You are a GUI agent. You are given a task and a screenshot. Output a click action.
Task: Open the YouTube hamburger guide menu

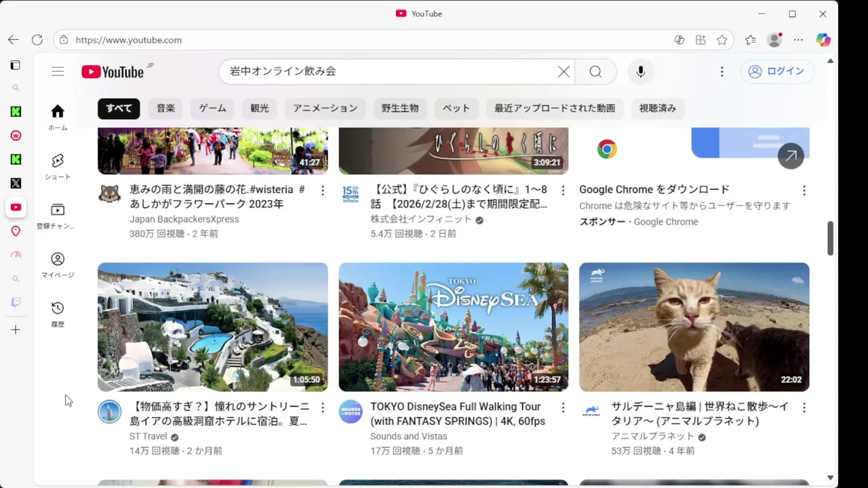[58, 71]
